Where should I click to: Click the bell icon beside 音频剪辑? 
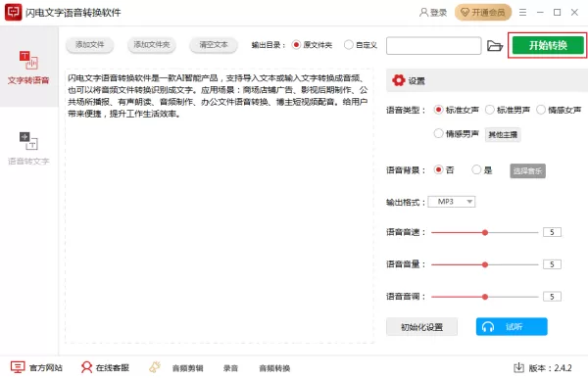(x=155, y=367)
